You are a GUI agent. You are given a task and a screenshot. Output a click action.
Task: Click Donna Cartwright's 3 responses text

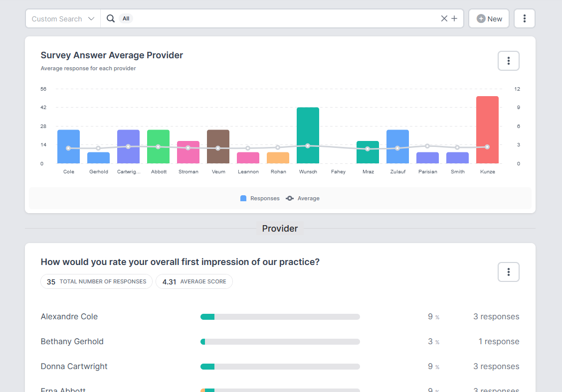(496, 367)
